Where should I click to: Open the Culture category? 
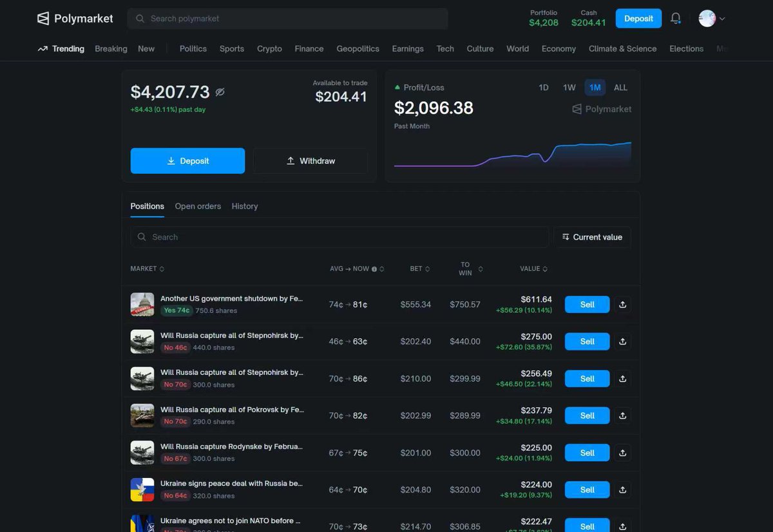pos(480,49)
